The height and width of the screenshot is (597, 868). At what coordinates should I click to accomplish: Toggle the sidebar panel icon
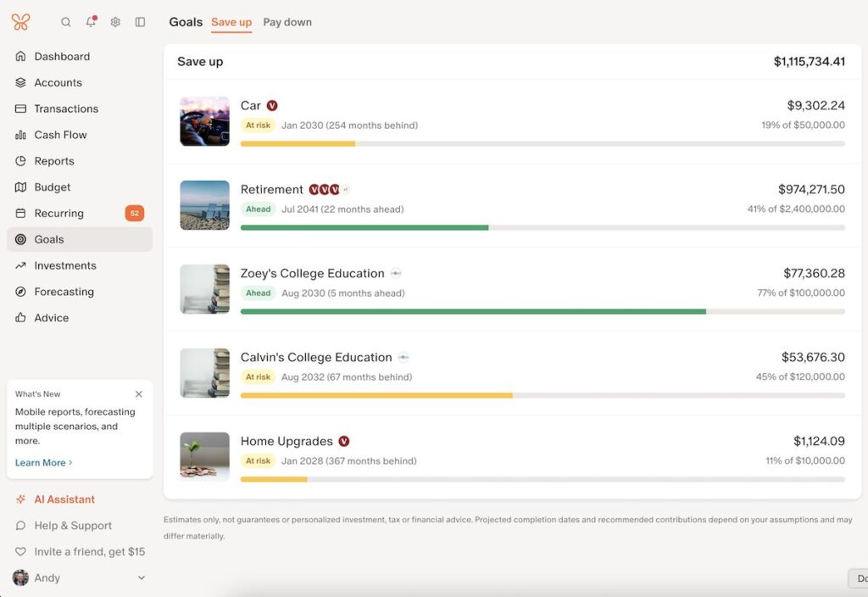pos(140,22)
